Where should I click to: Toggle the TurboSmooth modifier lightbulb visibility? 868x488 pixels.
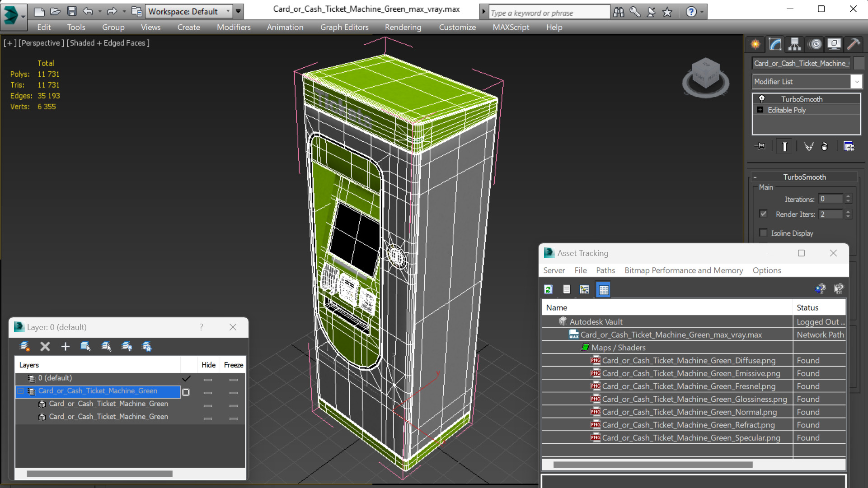[x=761, y=99]
